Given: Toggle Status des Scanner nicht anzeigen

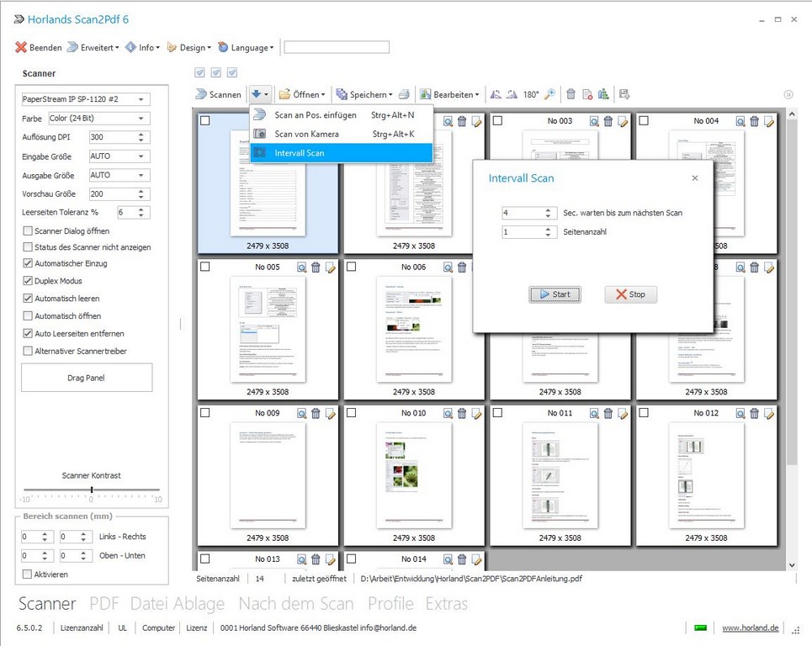Looking at the screenshot, I should click(x=28, y=247).
